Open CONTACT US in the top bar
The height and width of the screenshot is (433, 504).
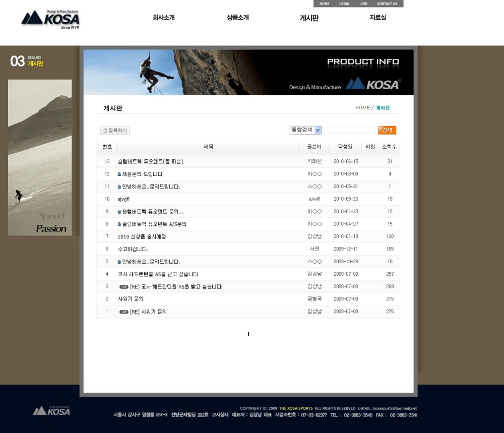(x=387, y=4)
